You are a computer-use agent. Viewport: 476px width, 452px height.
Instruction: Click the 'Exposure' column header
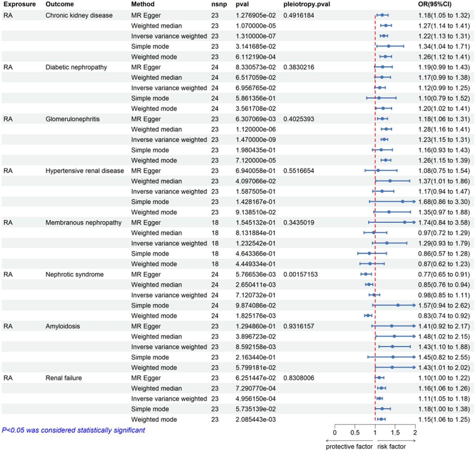pyautogui.click(x=20, y=4)
